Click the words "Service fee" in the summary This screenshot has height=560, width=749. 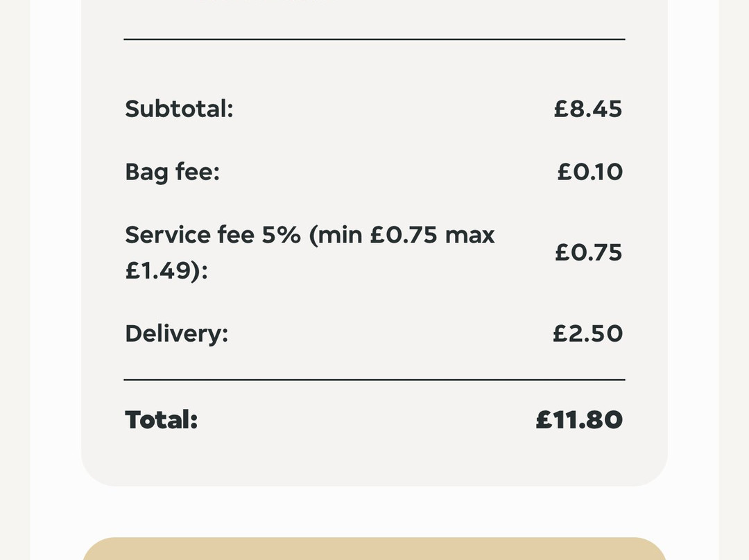coord(189,235)
